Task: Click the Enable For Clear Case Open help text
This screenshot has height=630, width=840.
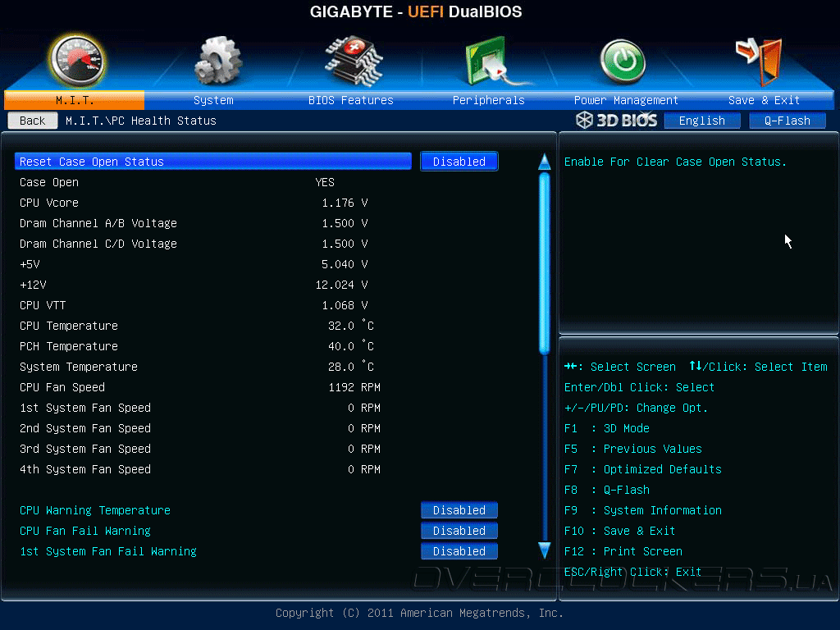Action: coord(675,162)
